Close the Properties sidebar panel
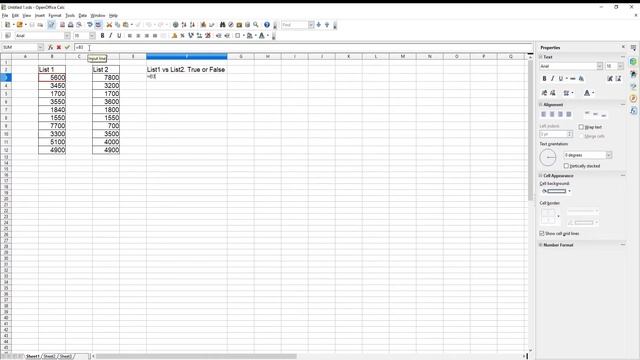The width and height of the screenshot is (640, 360). [x=623, y=47]
